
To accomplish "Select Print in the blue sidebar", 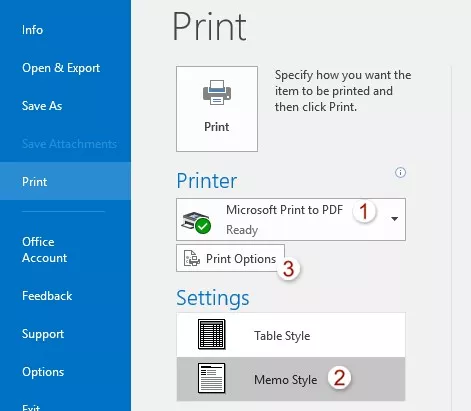I will click(65, 181).
